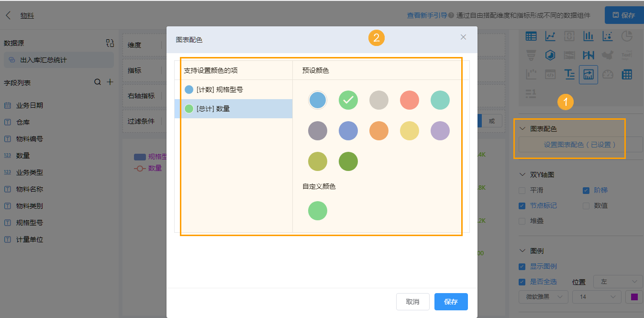644x318 pixels.
Task: Click the 保存 button in the dialog
Action: pos(450,302)
